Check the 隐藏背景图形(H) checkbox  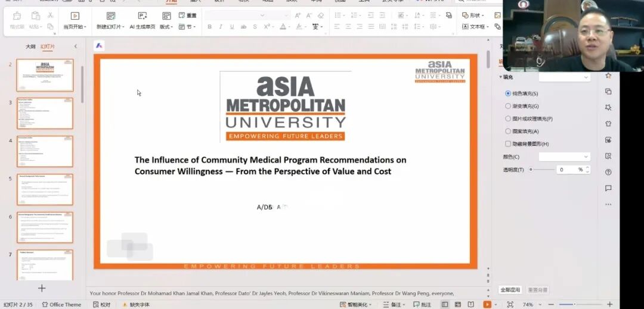click(508, 144)
